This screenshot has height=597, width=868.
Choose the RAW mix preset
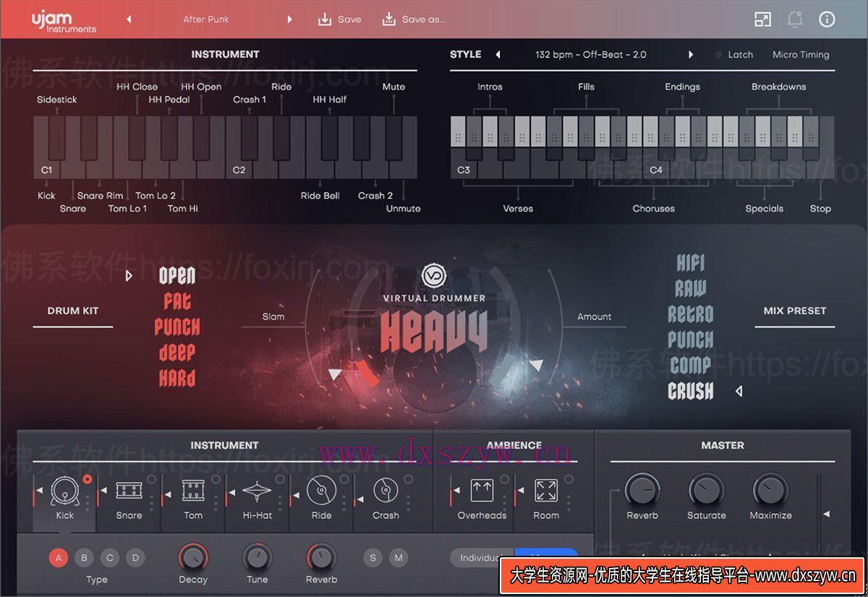pos(691,288)
